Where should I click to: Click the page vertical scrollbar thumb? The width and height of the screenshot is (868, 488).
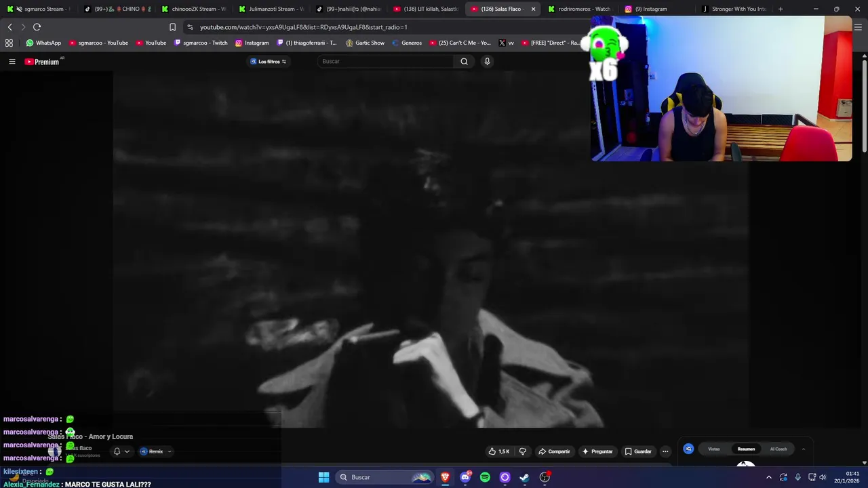tap(864, 106)
